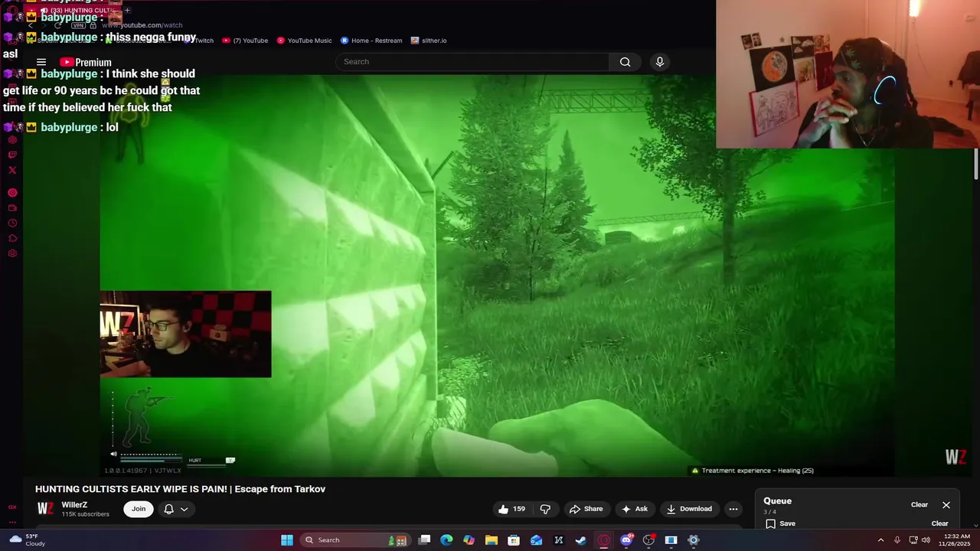Save the queue to a playlist
980x551 pixels.
click(781, 523)
